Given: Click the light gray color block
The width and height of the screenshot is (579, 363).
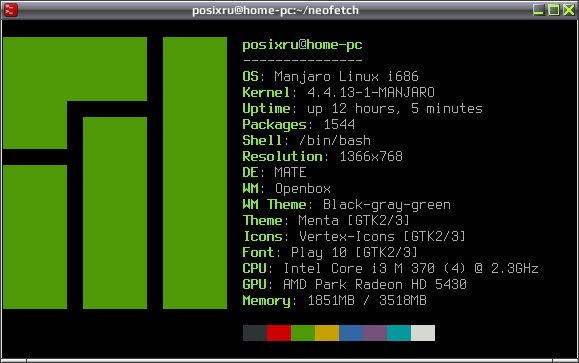Looking at the screenshot, I should pyautogui.click(x=423, y=333).
